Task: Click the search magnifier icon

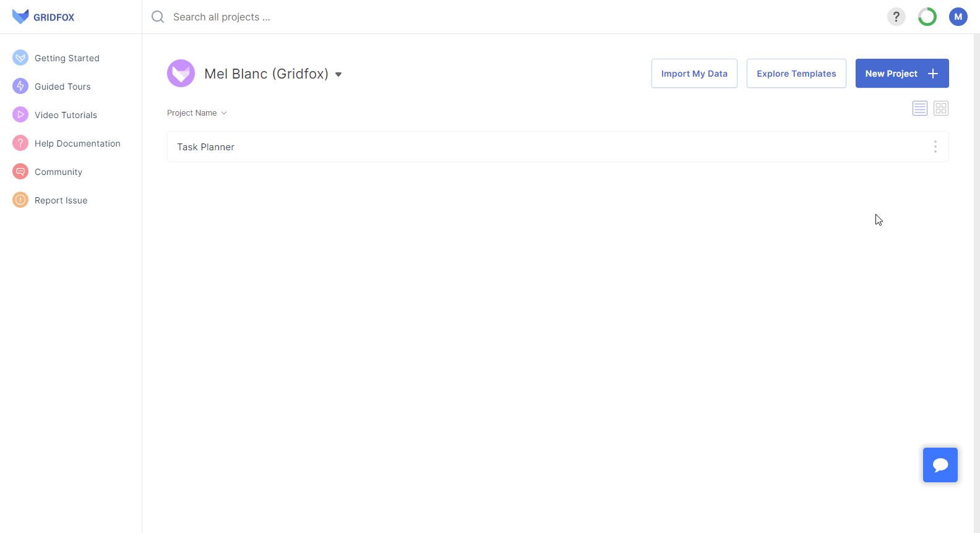Action: coord(158,17)
